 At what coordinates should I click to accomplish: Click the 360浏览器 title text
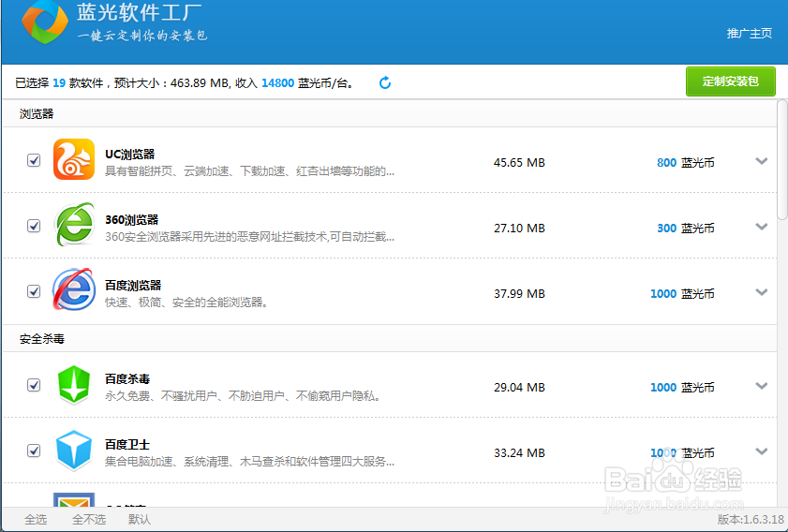pyautogui.click(x=132, y=220)
